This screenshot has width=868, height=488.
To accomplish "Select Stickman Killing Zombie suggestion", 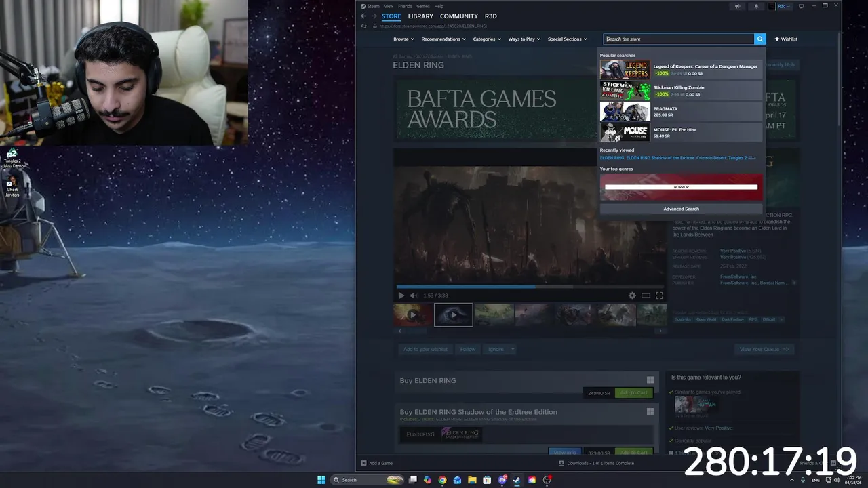I will [682, 91].
